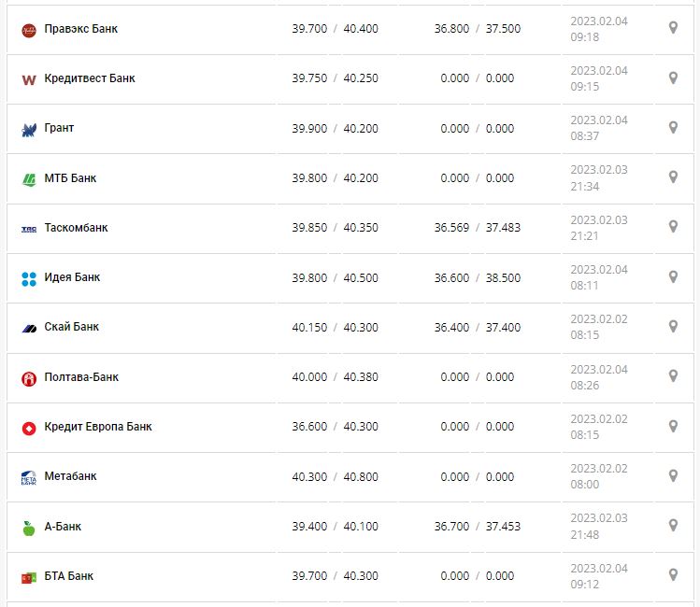Click the А-Банк green apple icon
This screenshot has width=700, height=607.
[x=28, y=528]
